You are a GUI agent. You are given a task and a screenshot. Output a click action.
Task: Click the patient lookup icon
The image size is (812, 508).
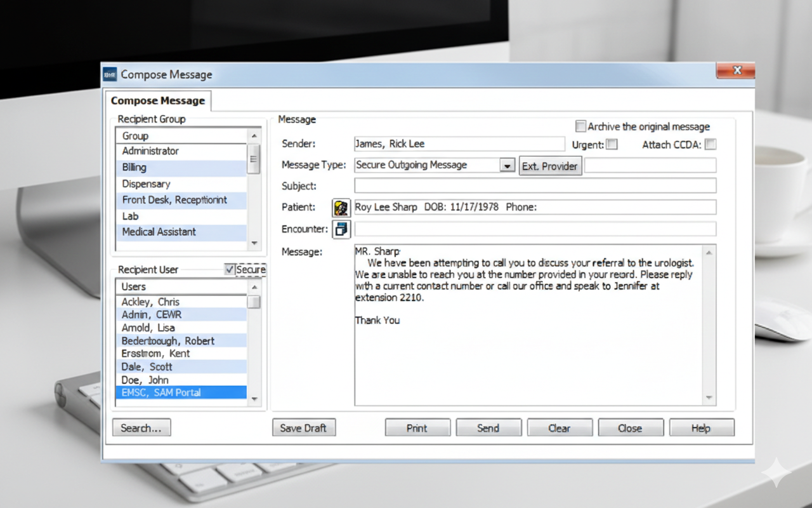point(341,208)
